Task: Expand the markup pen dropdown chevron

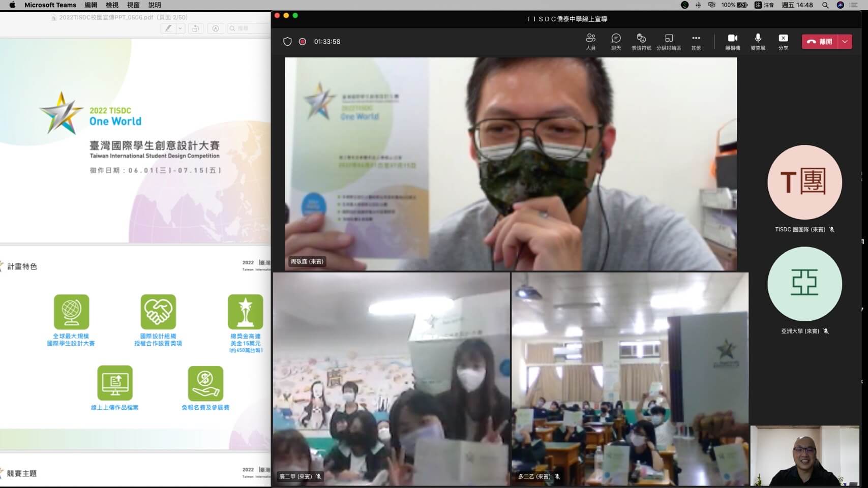Action: pos(180,28)
